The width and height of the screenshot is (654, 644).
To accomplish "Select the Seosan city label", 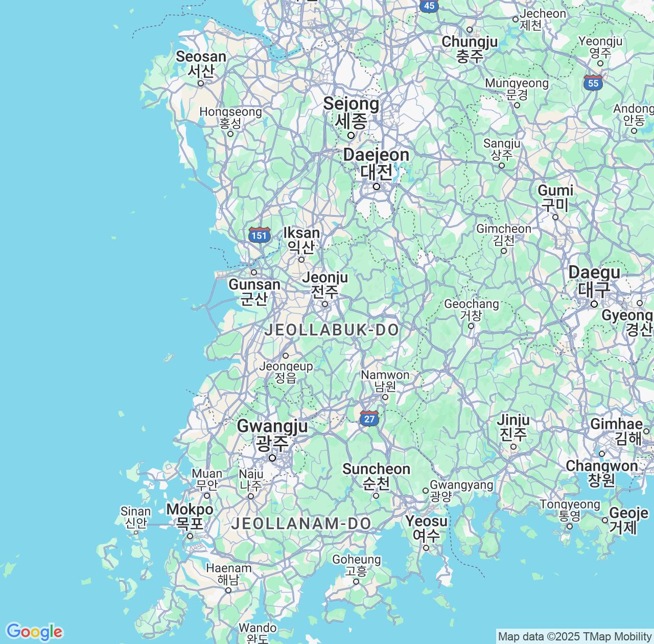I will (201, 63).
